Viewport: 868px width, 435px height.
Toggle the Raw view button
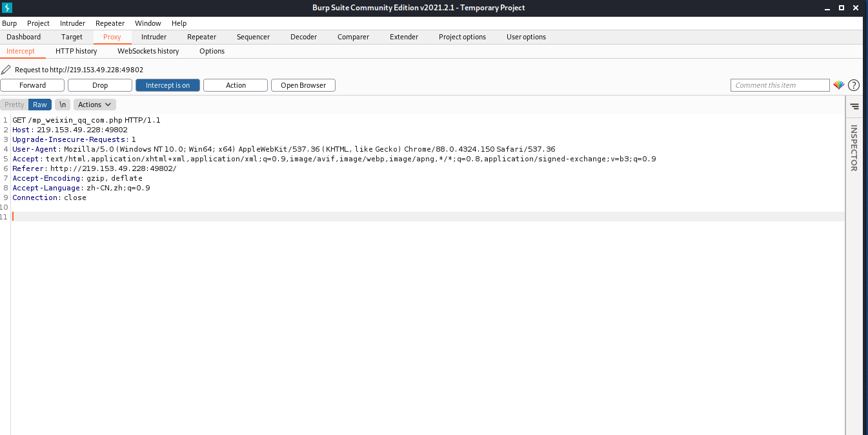pyautogui.click(x=39, y=104)
